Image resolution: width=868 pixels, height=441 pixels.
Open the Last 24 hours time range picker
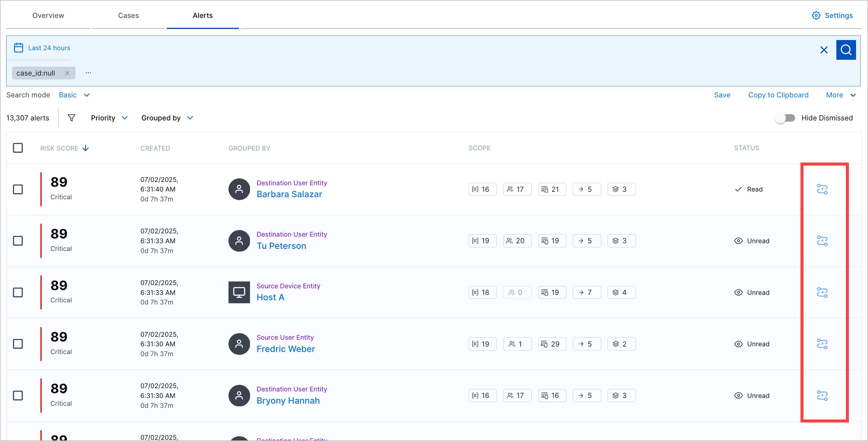(49, 48)
